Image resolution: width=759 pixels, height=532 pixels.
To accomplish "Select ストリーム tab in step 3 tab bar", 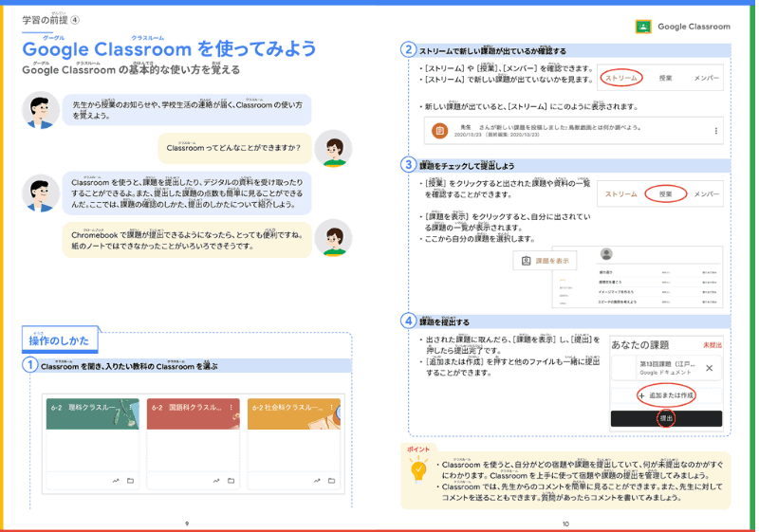I will point(621,194).
